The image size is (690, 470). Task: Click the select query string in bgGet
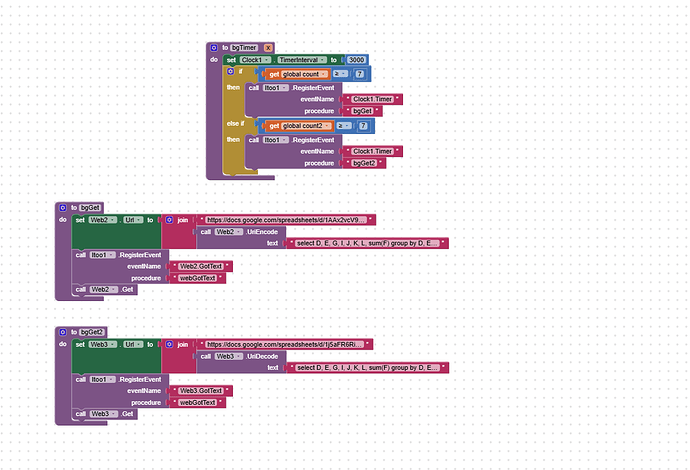367,243
